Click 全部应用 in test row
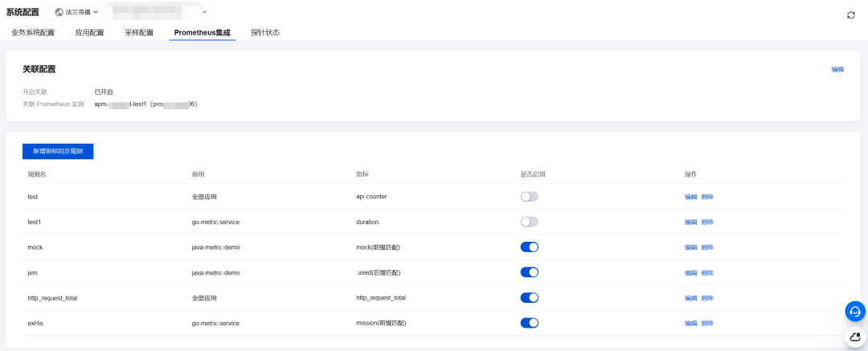Image resolution: width=868 pixels, height=351 pixels. (x=204, y=197)
